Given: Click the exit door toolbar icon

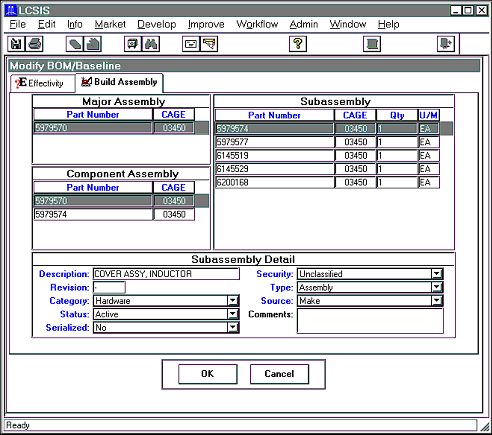Looking at the screenshot, I should pos(446,44).
